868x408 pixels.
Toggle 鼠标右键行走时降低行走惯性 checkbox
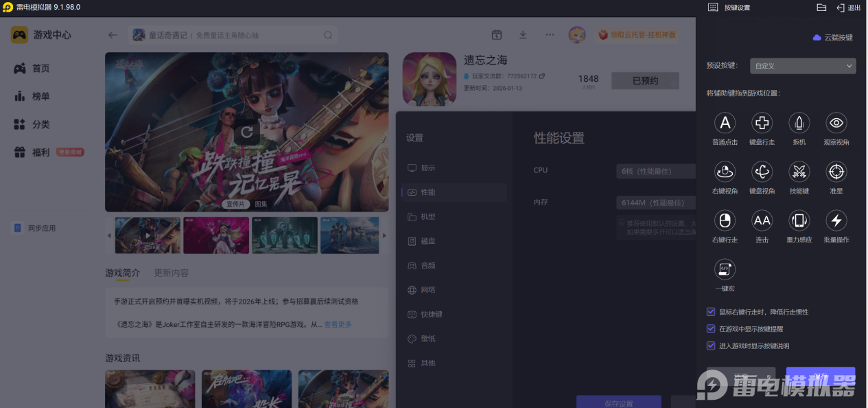click(x=711, y=311)
